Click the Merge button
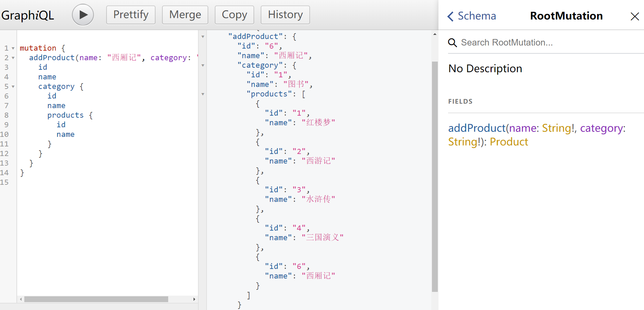 click(x=185, y=15)
